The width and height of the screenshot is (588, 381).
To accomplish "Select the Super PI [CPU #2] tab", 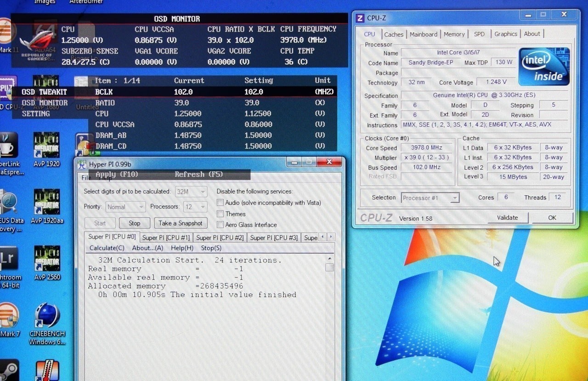I will click(x=220, y=238).
